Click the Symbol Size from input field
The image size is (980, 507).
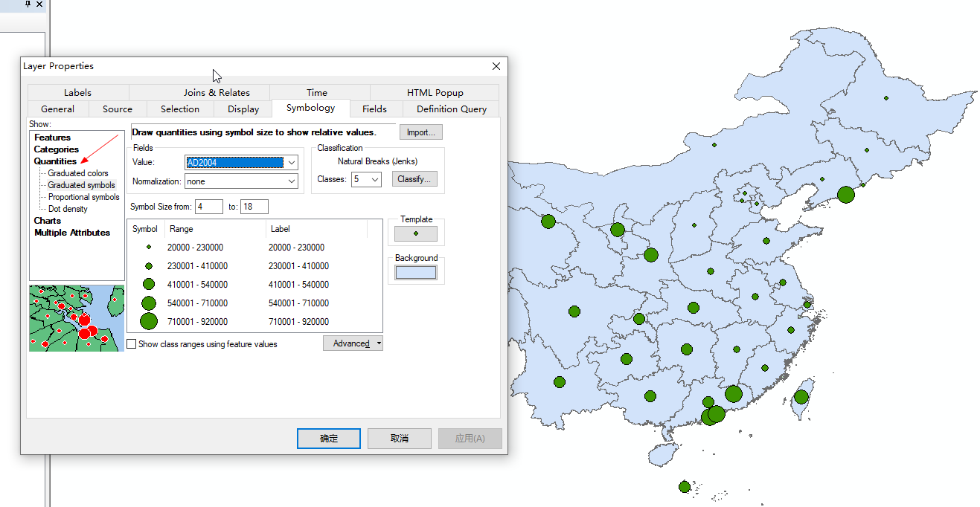[208, 207]
